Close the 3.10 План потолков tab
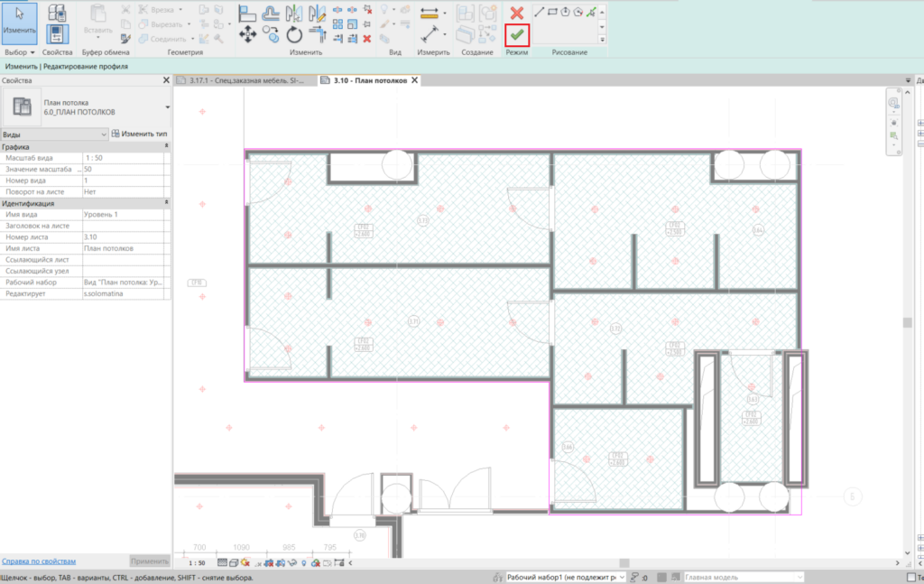 414,80
